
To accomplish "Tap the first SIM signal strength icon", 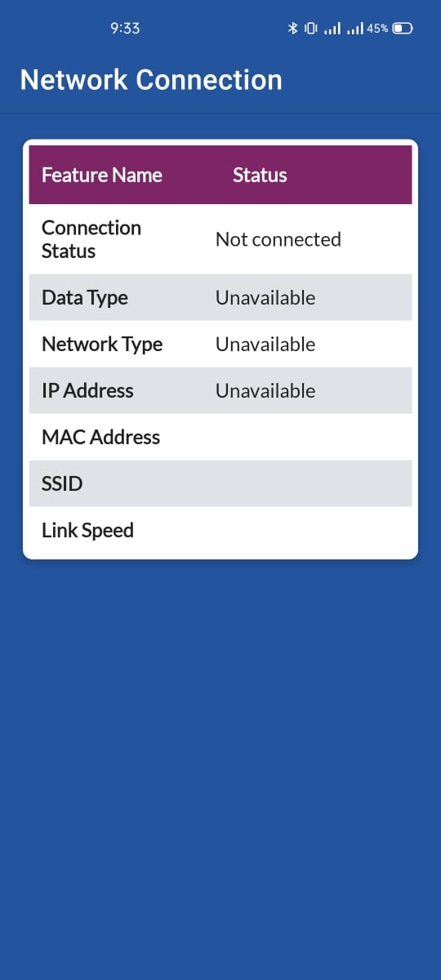I will pyautogui.click(x=332, y=29).
